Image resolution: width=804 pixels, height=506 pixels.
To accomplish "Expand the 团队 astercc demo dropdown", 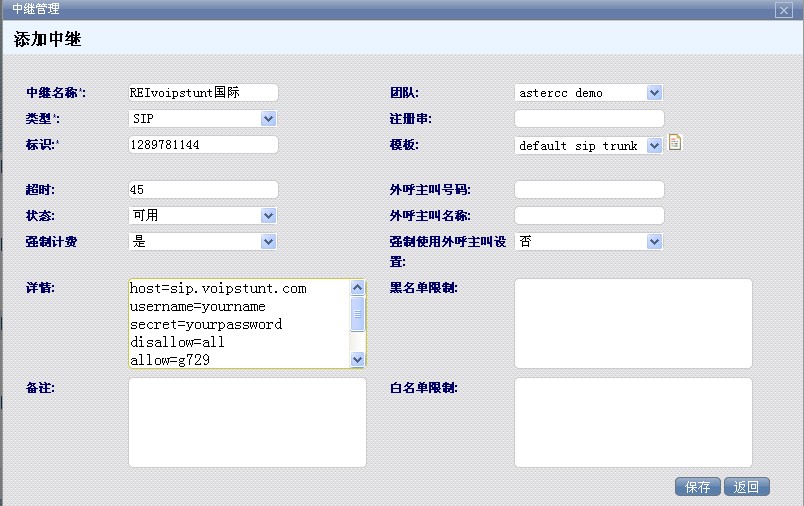I will 589,93.
